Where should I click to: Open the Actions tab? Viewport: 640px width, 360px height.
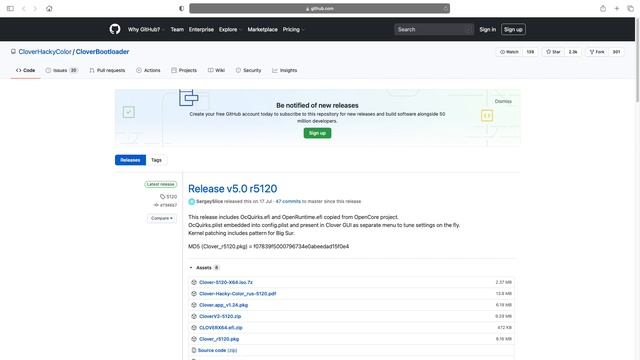point(148,70)
